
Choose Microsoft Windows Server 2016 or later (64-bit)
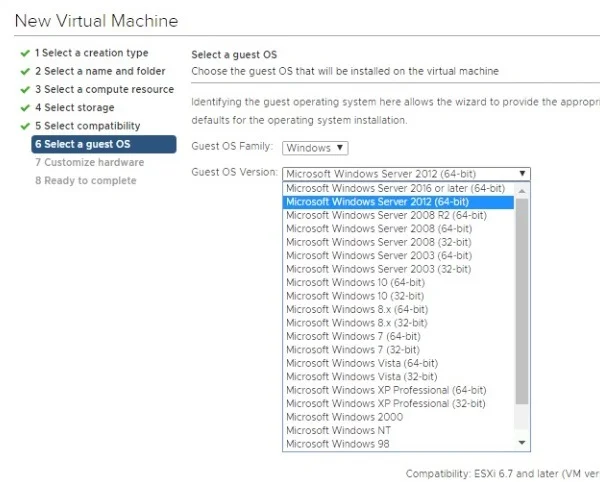tap(396, 188)
